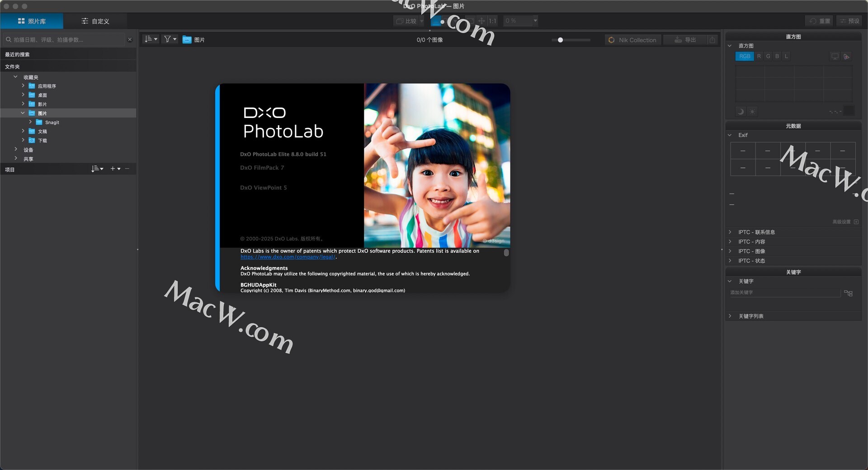868x470 pixels.
Task: Select the 桌面 folder icon
Action: [32, 95]
